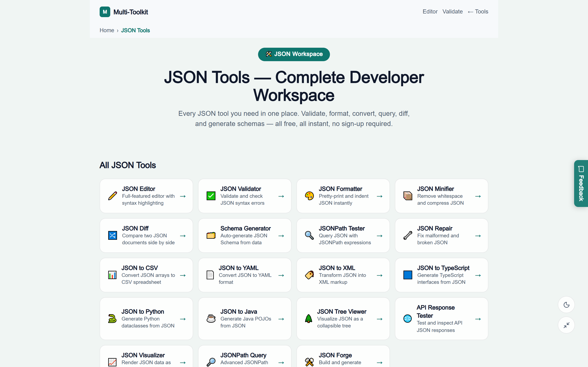Screen dimensions: 588x367
Task: Click the tree icon on JSON Tree Viewer
Action: point(308,319)
